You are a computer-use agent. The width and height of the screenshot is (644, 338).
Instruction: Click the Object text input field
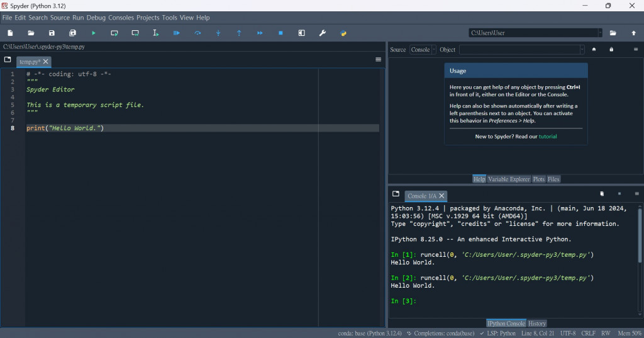click(518, 50)
